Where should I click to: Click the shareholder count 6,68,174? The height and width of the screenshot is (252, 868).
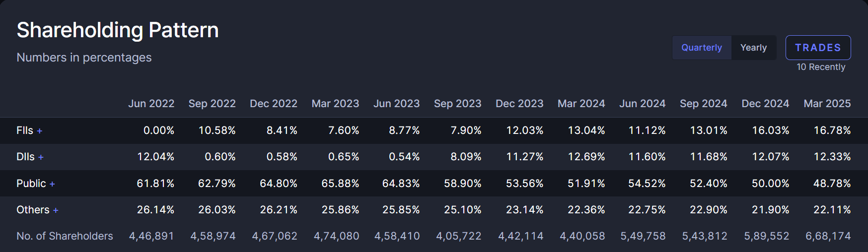click(828, 236)
